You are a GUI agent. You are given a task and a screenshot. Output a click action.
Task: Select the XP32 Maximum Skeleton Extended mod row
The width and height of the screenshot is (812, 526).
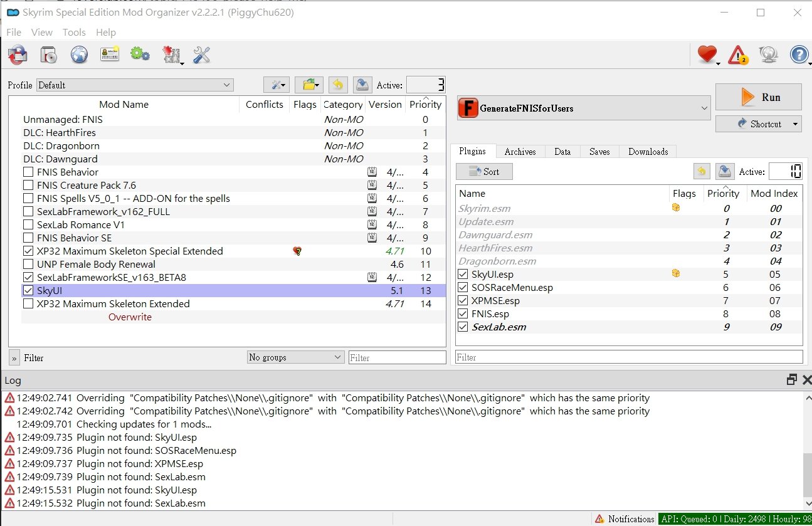[x=227, y=303]
